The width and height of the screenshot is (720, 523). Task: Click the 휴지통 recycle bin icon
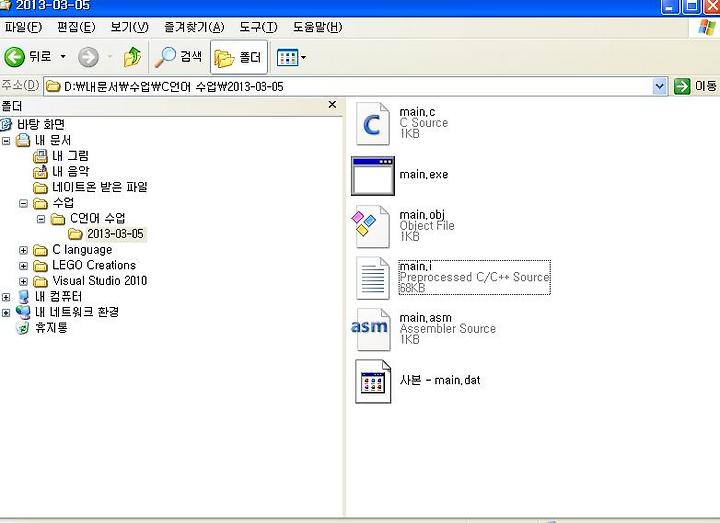click(22, 328)
